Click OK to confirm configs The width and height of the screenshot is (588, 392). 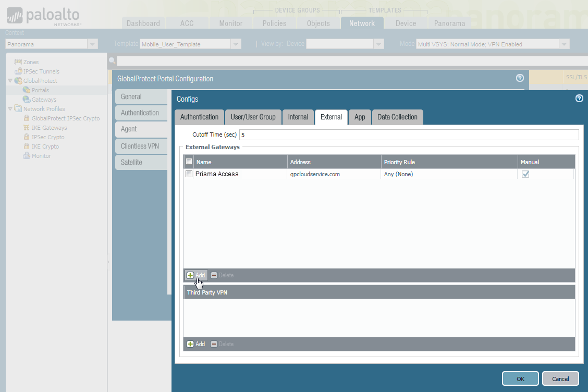[520, 378]
